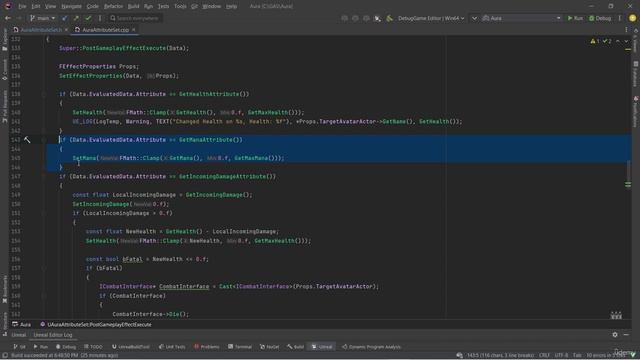640x360 pixels.
Task: Click the Search everywhere field
Action: click(135, 18)
